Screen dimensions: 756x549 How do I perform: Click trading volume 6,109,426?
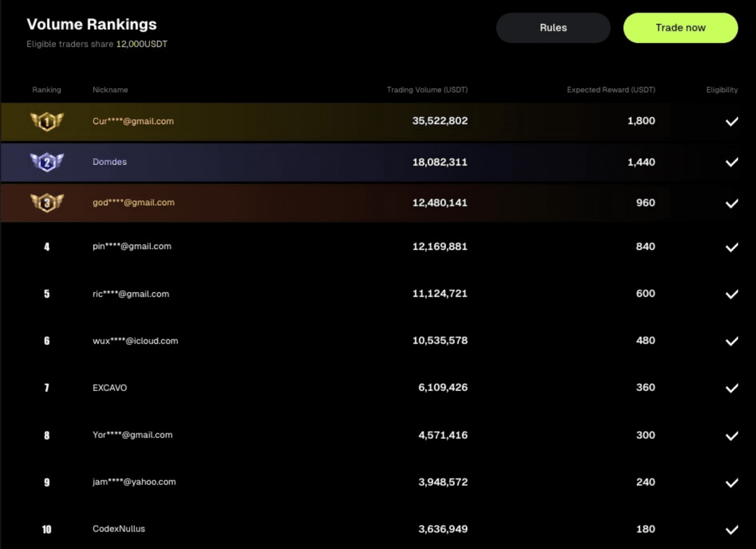[443, 388]
